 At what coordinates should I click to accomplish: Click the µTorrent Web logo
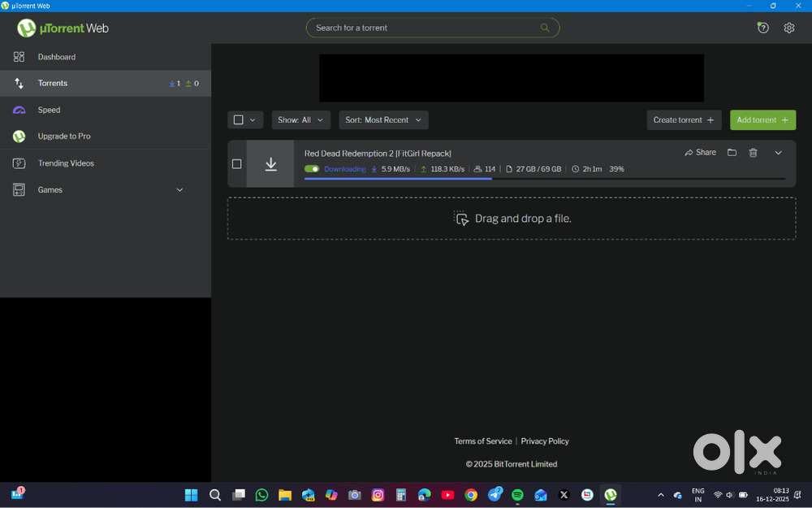[63, 28]
